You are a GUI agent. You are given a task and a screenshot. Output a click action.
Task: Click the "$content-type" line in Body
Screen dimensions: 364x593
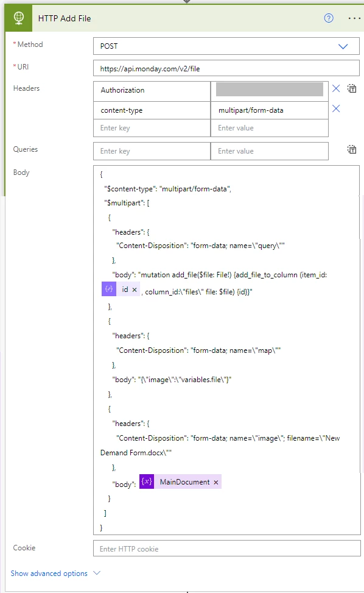[167, 189]
